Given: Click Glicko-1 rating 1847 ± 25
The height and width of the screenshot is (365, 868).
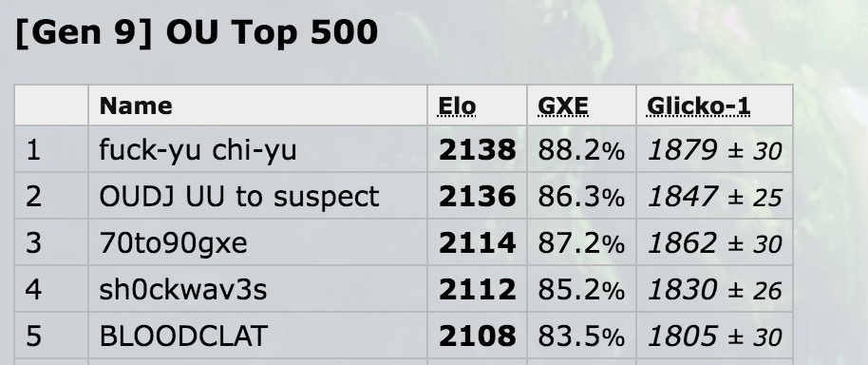Looking at the screenshot, I should click(x=715, y=197).
